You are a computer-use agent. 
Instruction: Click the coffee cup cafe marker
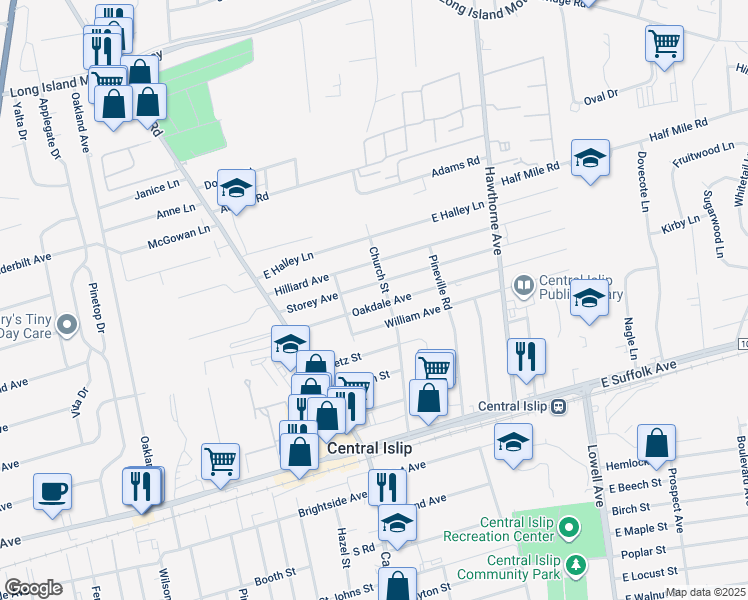point(52,494)
